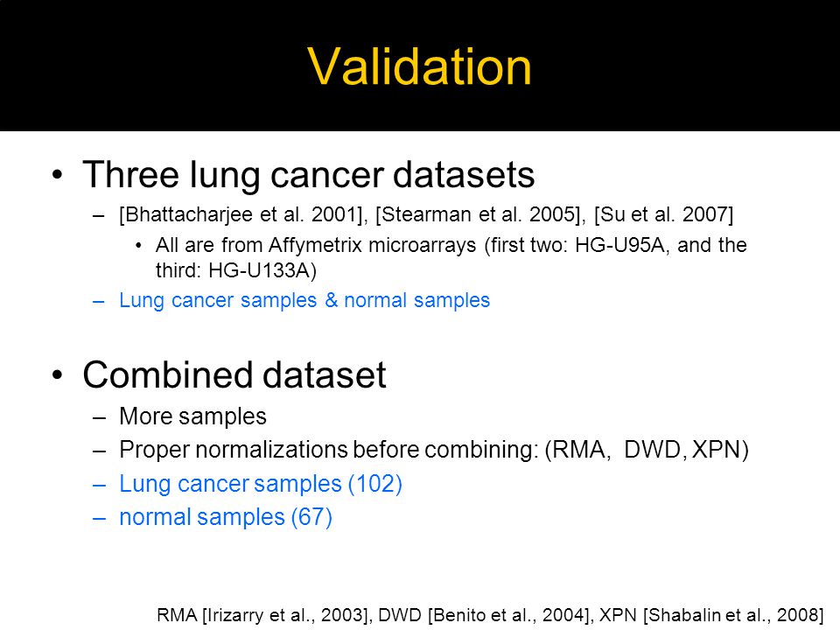The height and width of the screenshot is (630, 840).
Task: Click the HG-U133A text line
Action: pyautogui.click(x=236, y=270)
